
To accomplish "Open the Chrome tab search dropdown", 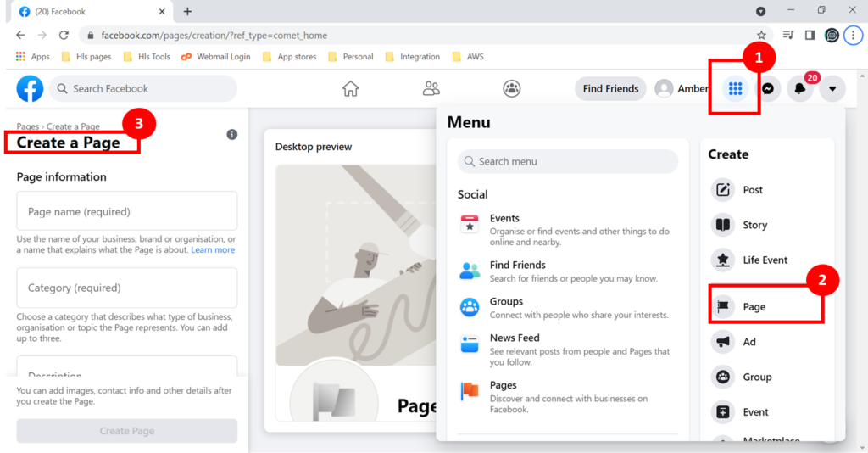I will [x=760, y=11].
